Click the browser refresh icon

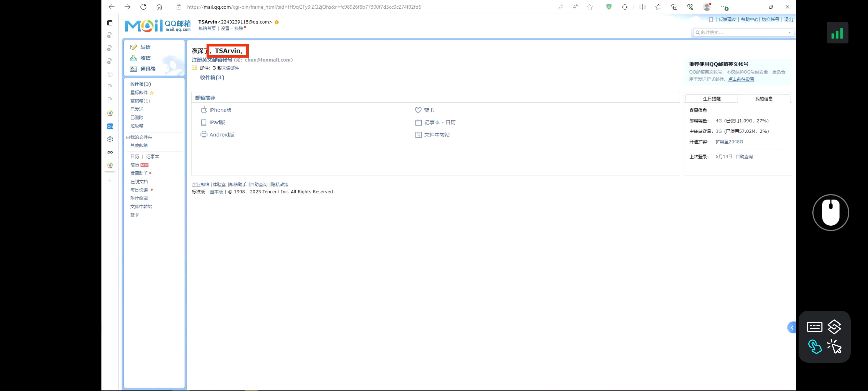(143, 7)
